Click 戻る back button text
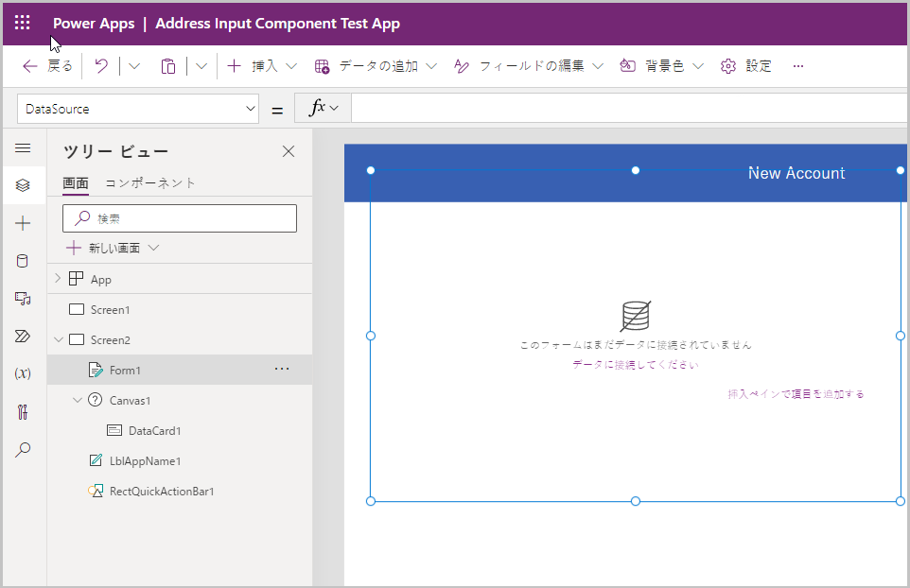 [x=61, y=66]
